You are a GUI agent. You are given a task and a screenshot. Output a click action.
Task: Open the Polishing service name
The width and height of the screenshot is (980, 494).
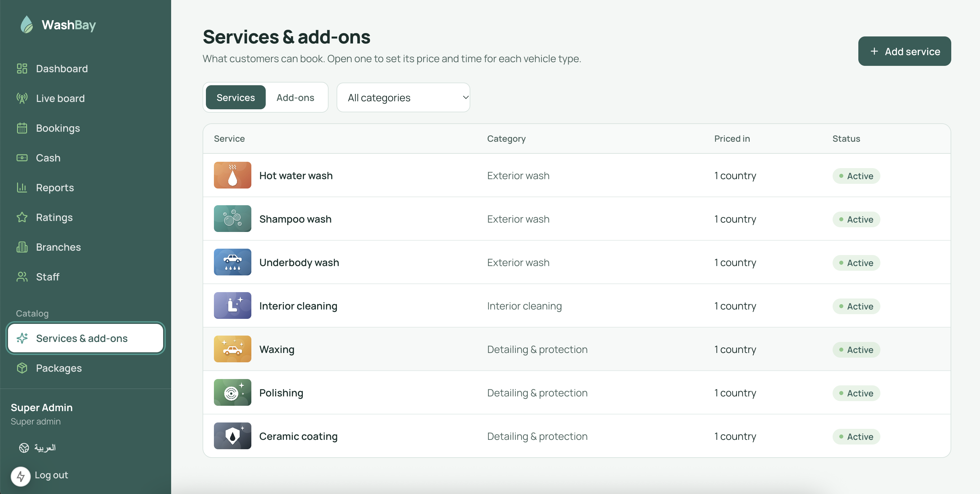[281, 393]
